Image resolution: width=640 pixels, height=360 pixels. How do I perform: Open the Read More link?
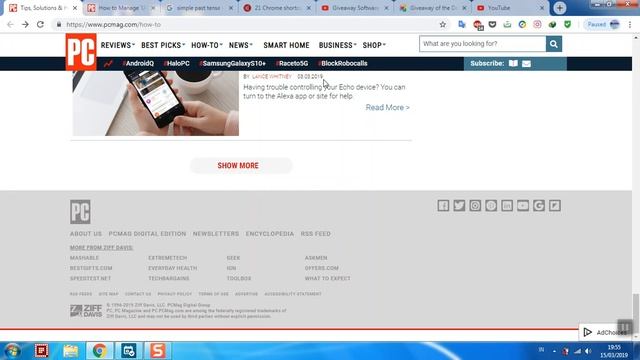point(387,107)
